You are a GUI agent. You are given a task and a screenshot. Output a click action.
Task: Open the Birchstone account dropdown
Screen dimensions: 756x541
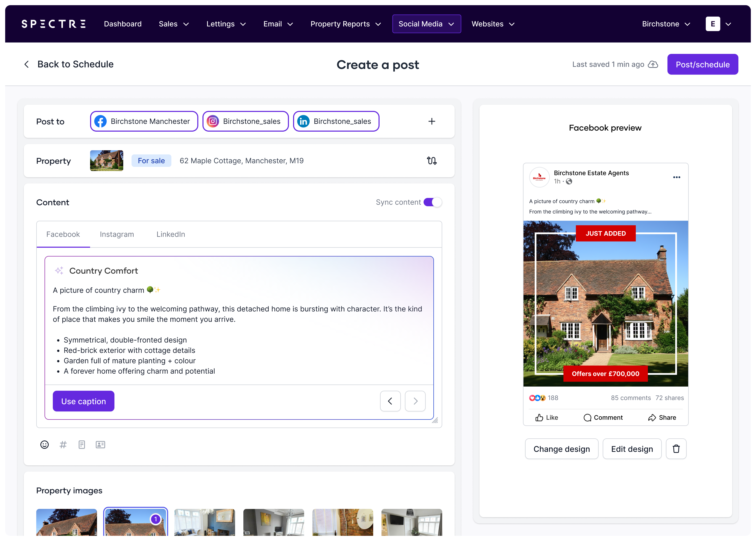pos(666,24)
